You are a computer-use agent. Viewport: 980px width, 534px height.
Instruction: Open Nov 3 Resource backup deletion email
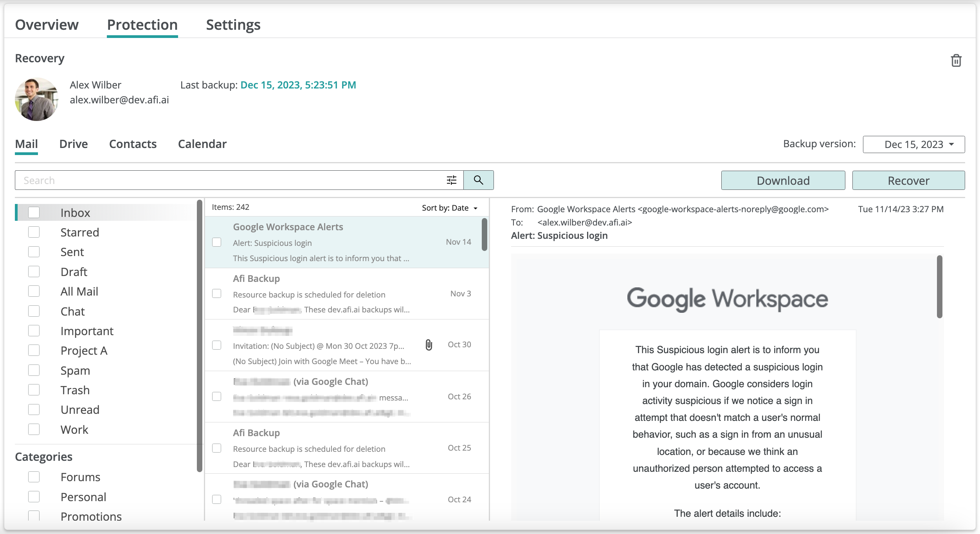click(x=347, y=294)
